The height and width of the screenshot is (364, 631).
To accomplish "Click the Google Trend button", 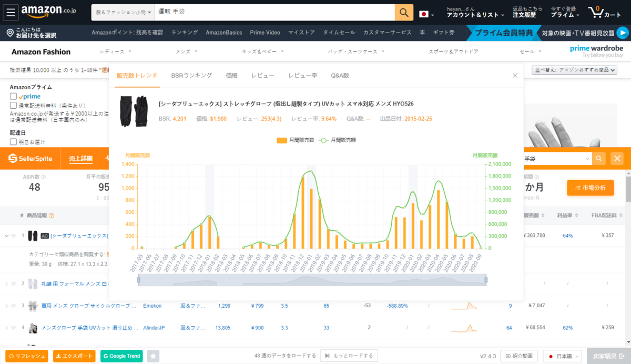I will [x=122, y=356].
